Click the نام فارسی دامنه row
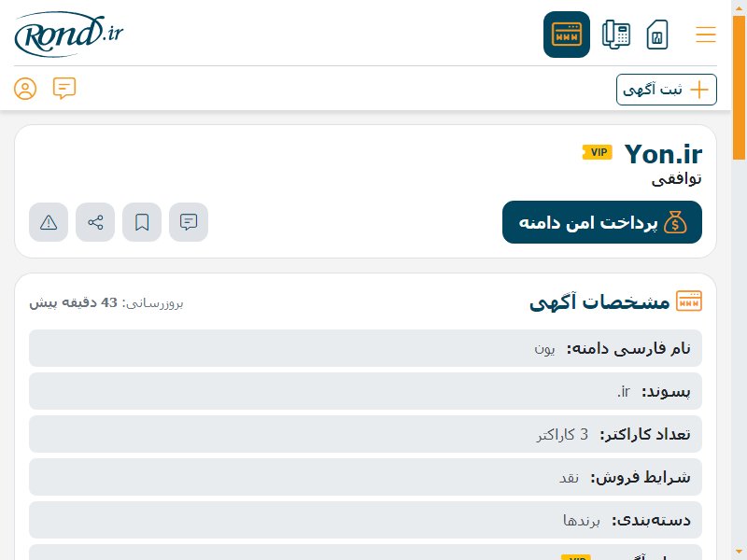 365,348
